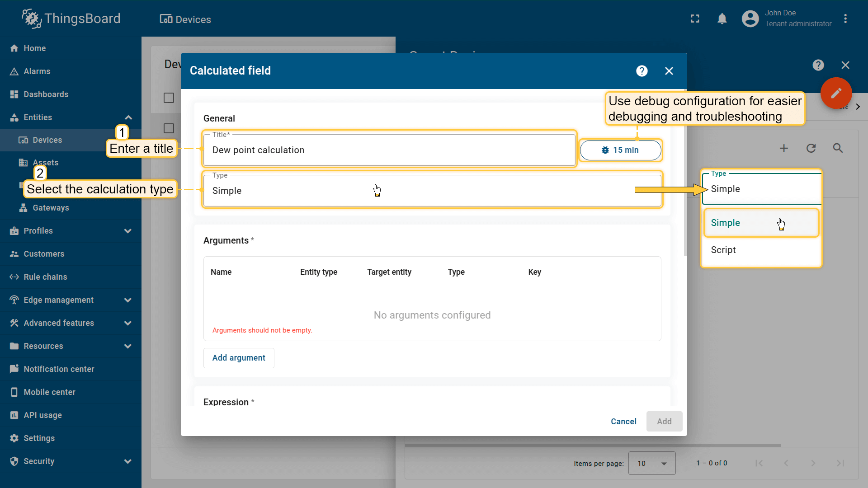The image size is (868, 488).
Task: Click the orange pencil edit button
Action: point(836,93)
